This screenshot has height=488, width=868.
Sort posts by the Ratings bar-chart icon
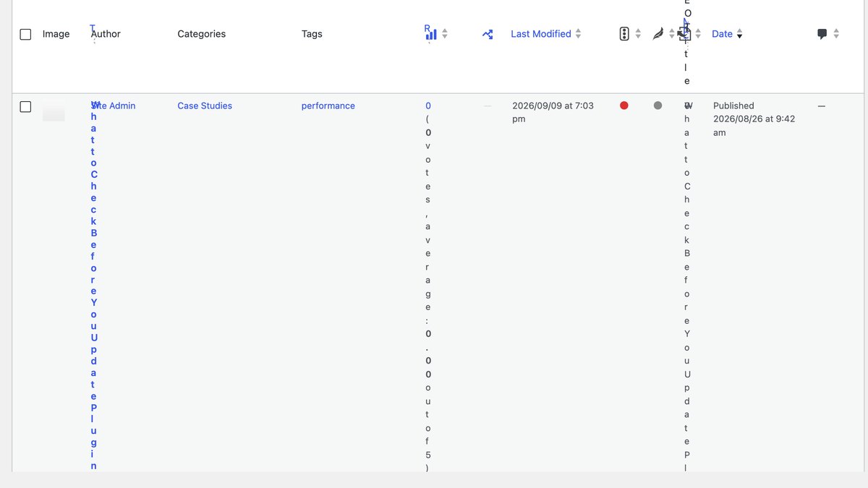pyautogui.click(x=431, y=34)
